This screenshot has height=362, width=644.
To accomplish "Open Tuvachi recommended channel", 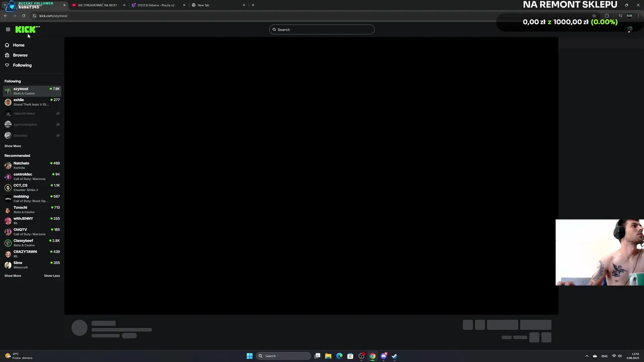I will pyautogui.click(x=32, y=210).
